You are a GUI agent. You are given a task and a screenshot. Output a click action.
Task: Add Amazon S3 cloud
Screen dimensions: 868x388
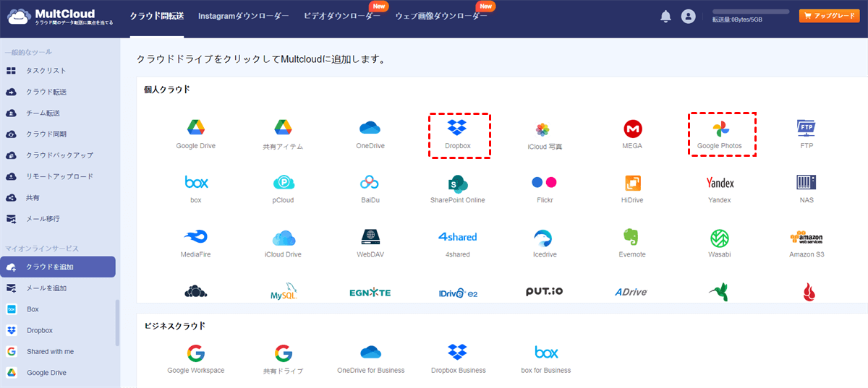807,243
